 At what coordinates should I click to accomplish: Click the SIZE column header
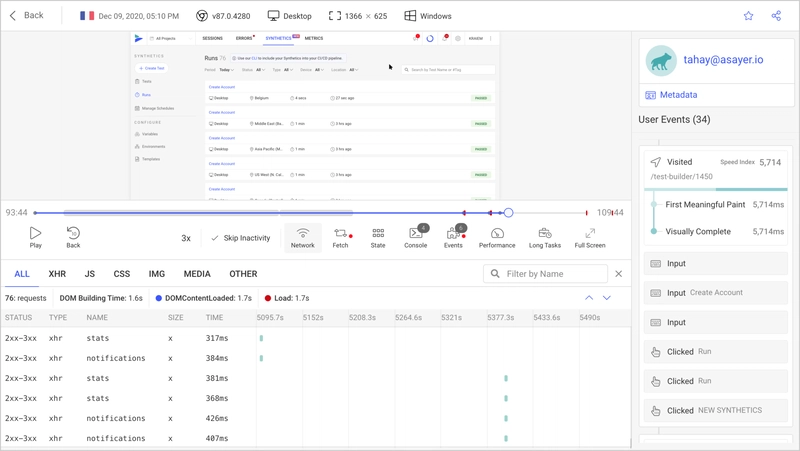(x=176, y=317)
